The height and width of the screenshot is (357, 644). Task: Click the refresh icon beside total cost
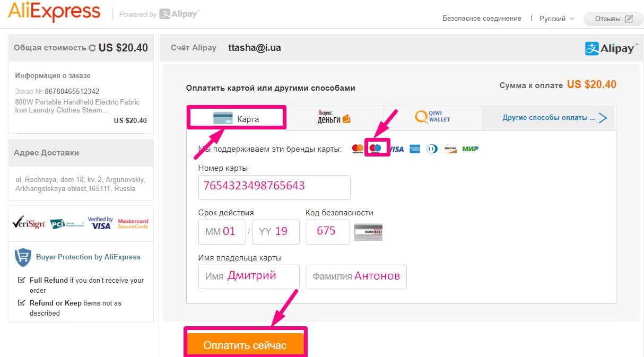[92, 48]
